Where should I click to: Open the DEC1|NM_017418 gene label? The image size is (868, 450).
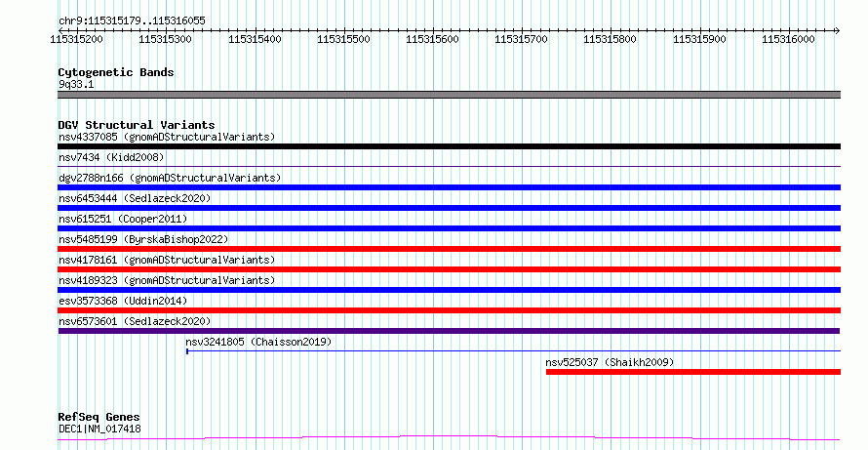pos(99,429)
